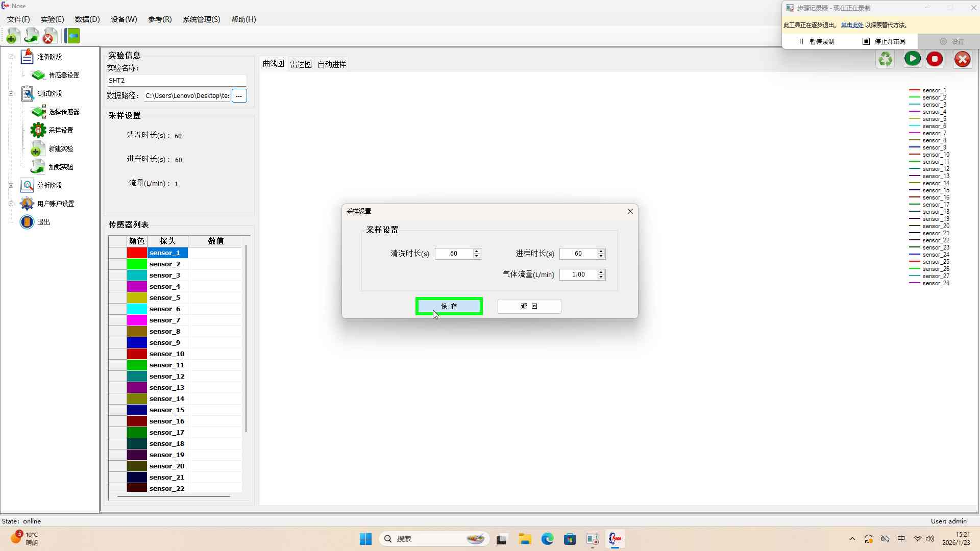The image size is (980, 551).
Task: Click the recycle refresh icon
Action: click(886, 59)
